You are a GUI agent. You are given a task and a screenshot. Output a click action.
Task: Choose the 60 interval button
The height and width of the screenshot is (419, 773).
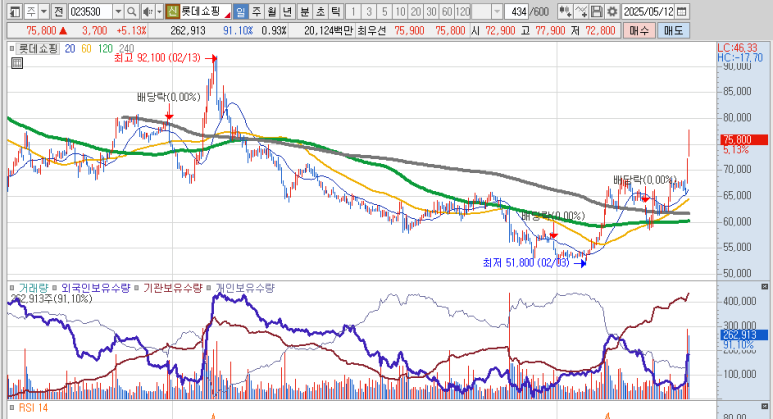pos(447,11)
